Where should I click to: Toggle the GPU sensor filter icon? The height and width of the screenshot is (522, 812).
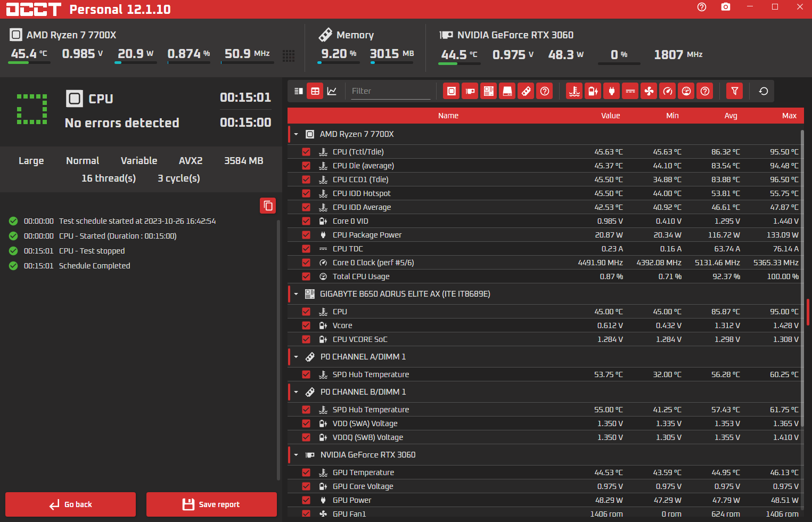pos(470,91)
